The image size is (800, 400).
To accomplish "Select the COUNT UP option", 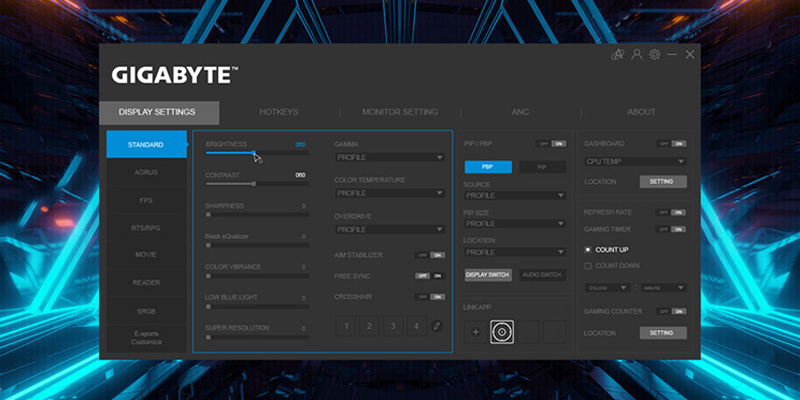I will coord(606,250).
